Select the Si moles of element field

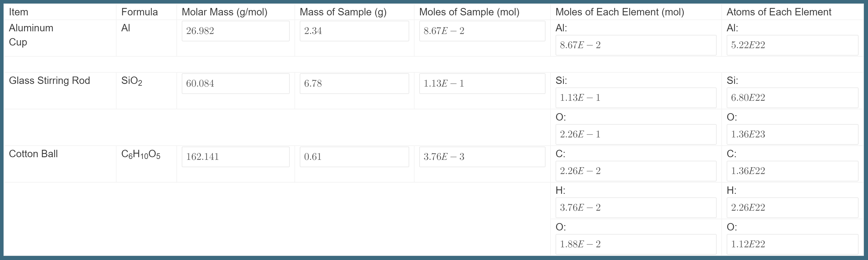pos(636,98)
